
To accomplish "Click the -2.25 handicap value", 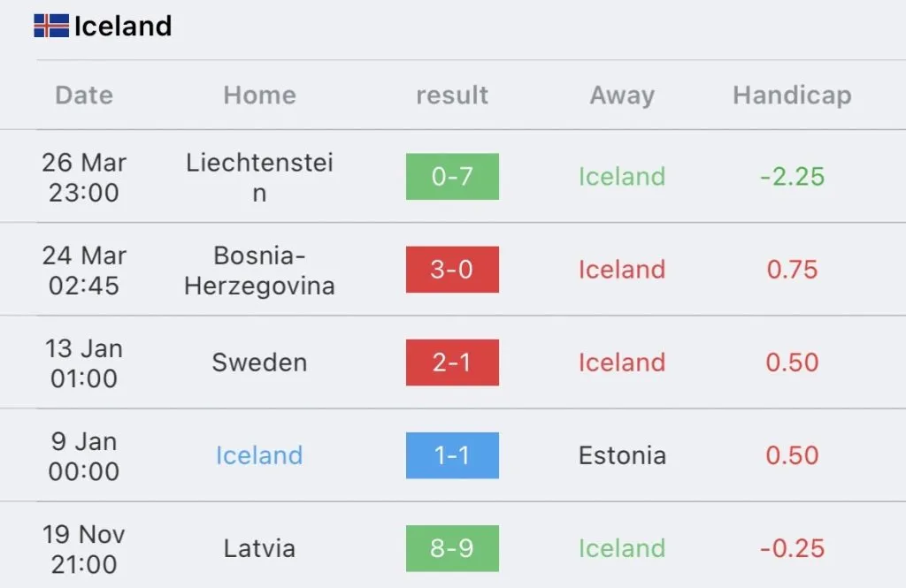I will [792, 177].
